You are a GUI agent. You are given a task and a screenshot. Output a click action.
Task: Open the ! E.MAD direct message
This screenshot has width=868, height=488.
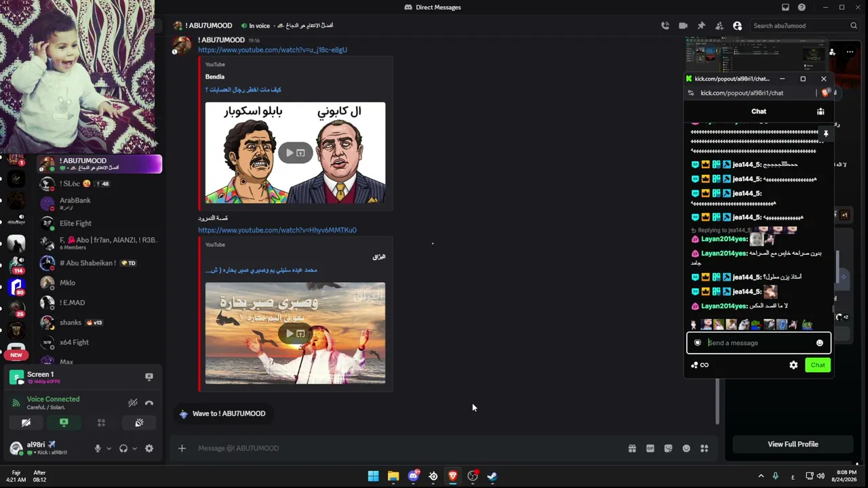pyautogui.click(x=99, y=302)
